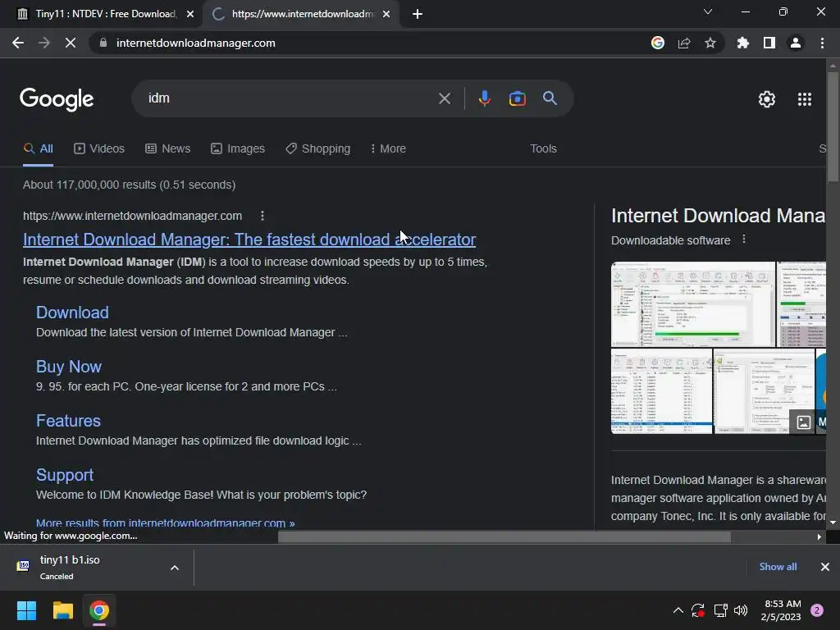Image resolution: width=840 pixels, height=630 pixels.
Task: Open Chrome extensions puzzle icon
Action: [742, 43]
